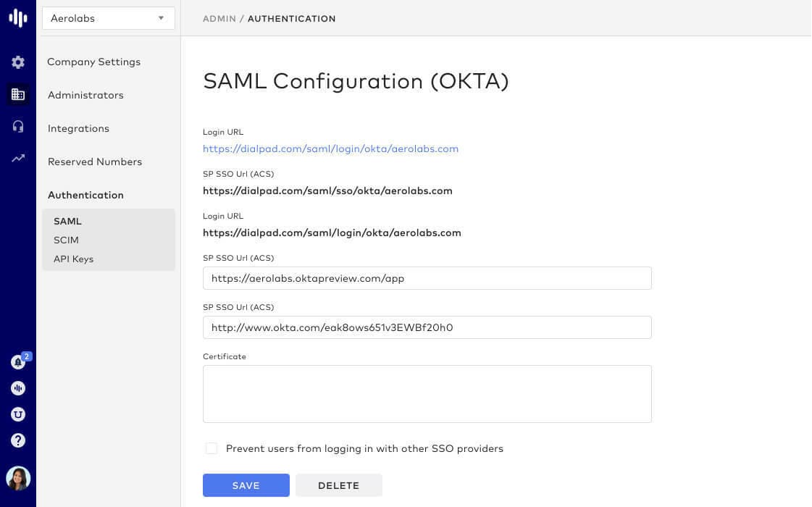Viewport: 812px width, 507px height.
Task: Select the office admin building icon
Action: (x=18, y=94)
